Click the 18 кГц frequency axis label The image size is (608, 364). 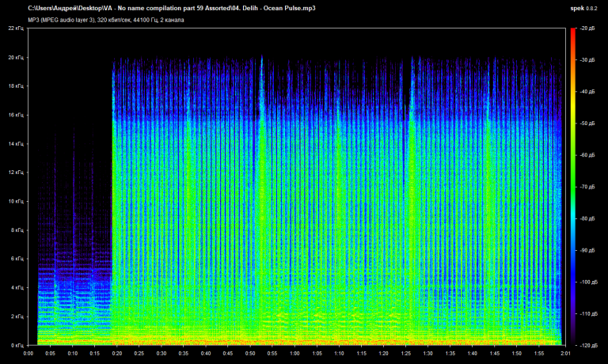[16, 86]
